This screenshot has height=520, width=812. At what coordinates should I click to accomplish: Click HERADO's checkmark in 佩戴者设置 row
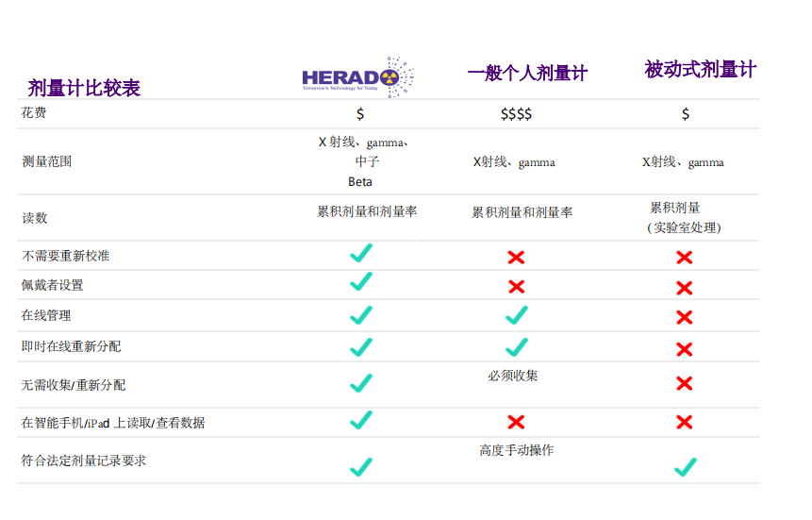click(x=360, y=282)
